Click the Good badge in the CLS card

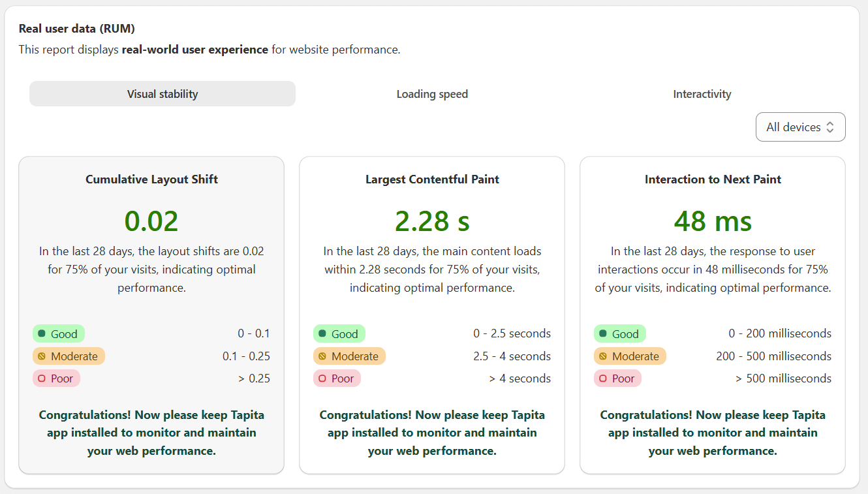[58, 333]
